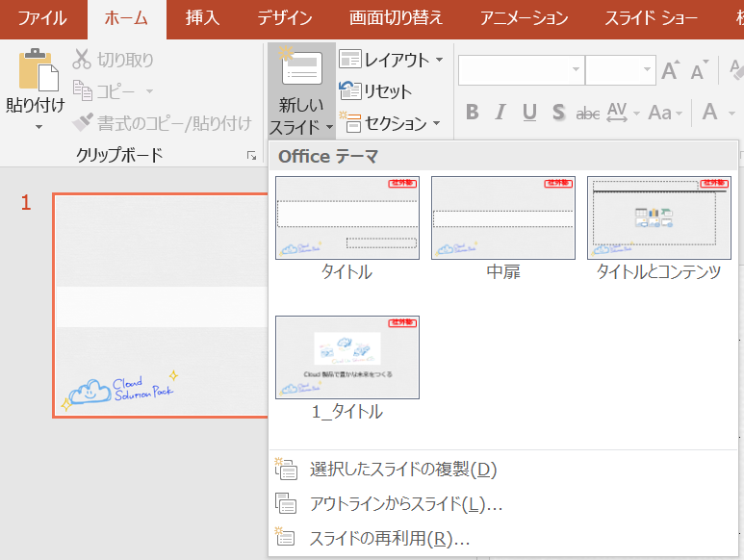
Task: Toggle italic formatting I
Action: click(x=500, y=113)
